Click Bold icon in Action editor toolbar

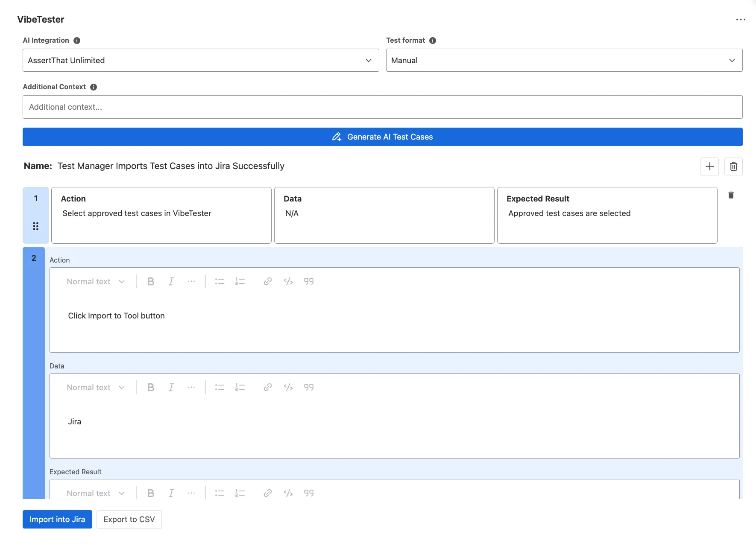point(151,281)
